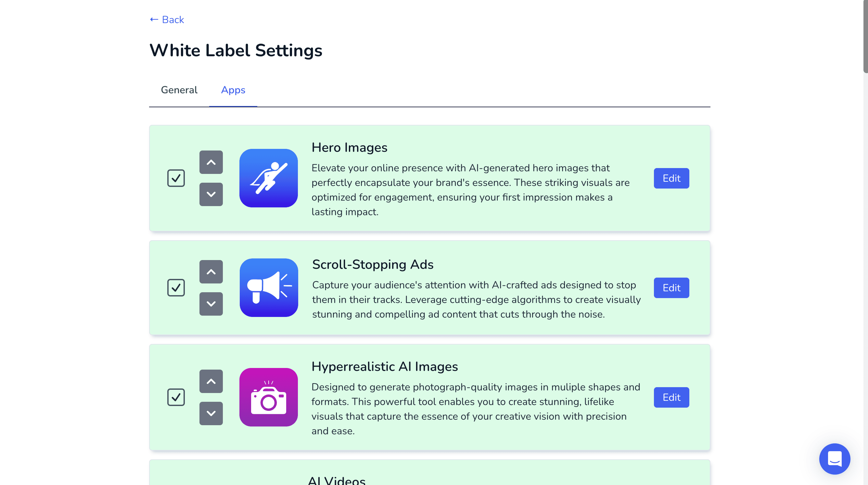This screenshot has width=868, height=485.
Task: Move Hyperrealistic AI Images down with arrow
Action: click(x=211, y=413)
